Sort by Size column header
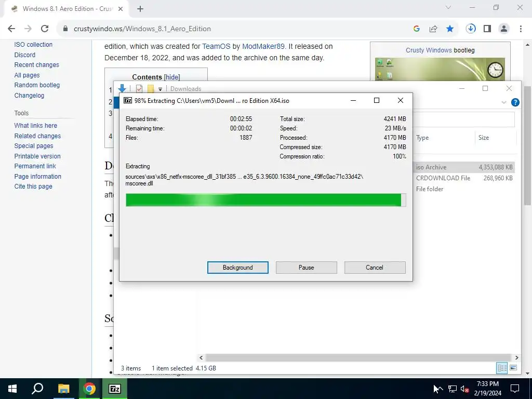The image size is (532, 399). (484, 137)
